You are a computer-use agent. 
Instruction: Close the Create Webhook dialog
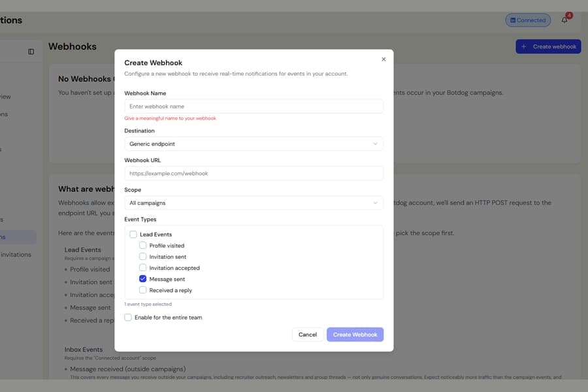tap(384, 59)
